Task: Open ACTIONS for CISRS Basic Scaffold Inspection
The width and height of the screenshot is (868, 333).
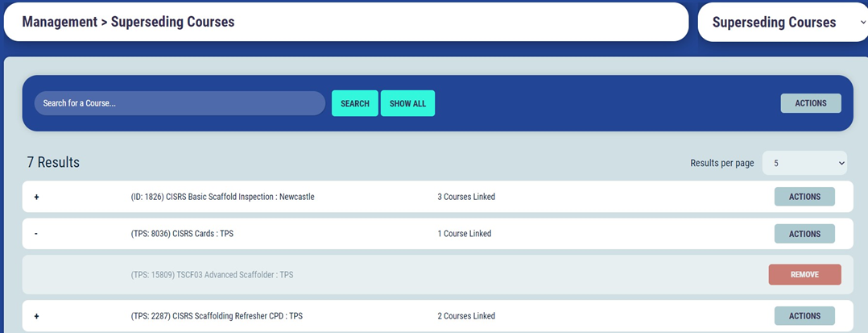Action: (804, 197)
